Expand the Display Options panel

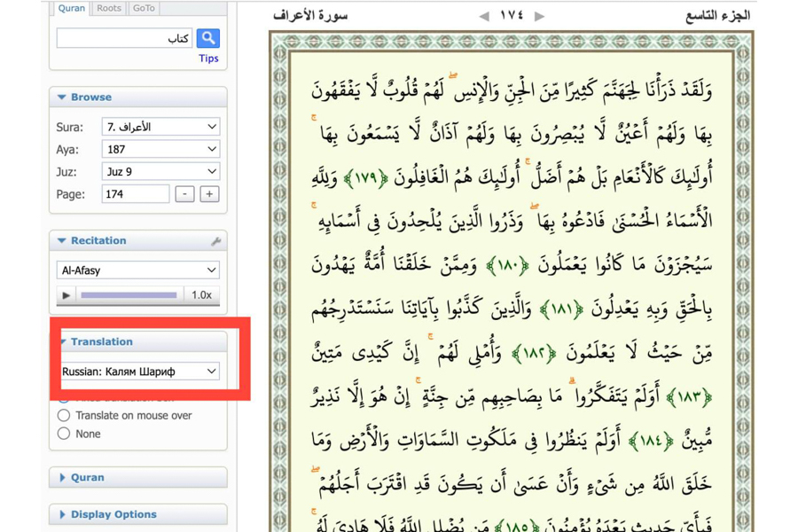138,514
